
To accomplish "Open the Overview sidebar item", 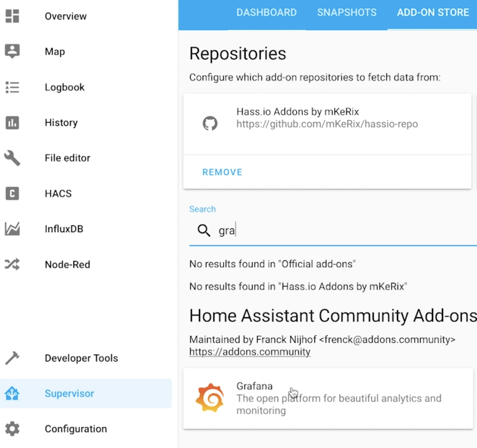I will pos(86,16).
